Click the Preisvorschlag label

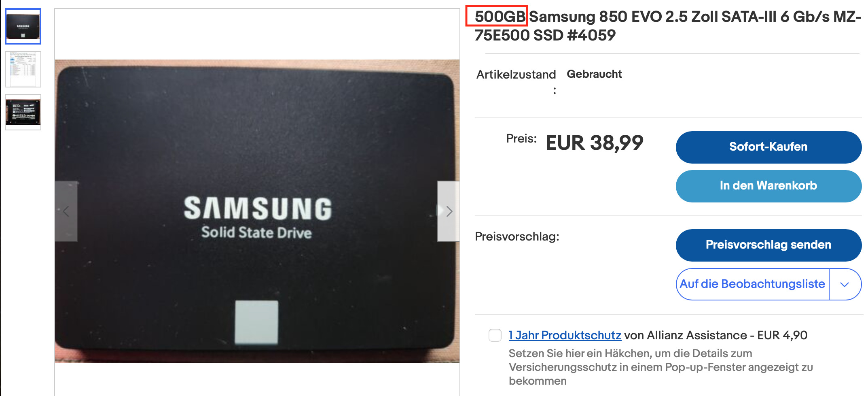[517, 236]
